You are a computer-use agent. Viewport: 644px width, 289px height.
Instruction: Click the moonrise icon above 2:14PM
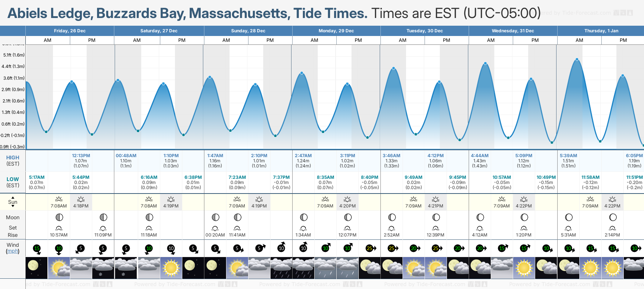(612, 228)
